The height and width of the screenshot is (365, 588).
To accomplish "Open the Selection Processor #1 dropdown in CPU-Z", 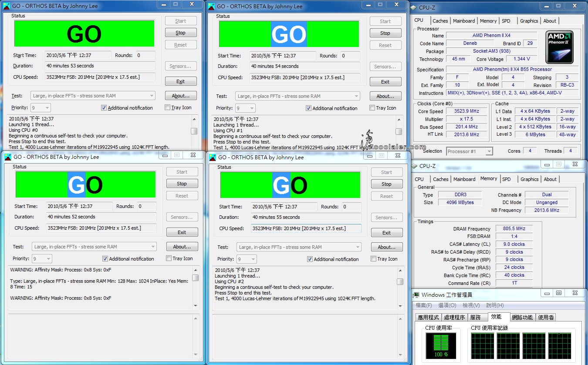I will (470, 151).
